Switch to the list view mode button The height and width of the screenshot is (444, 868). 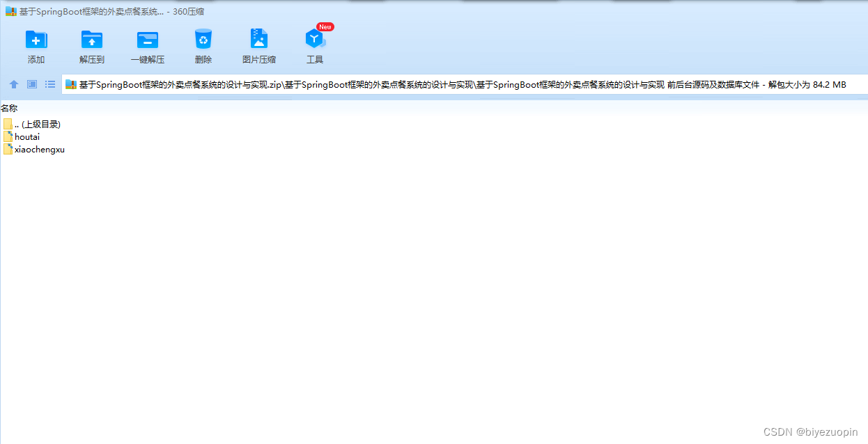click(x=50, y=84)
